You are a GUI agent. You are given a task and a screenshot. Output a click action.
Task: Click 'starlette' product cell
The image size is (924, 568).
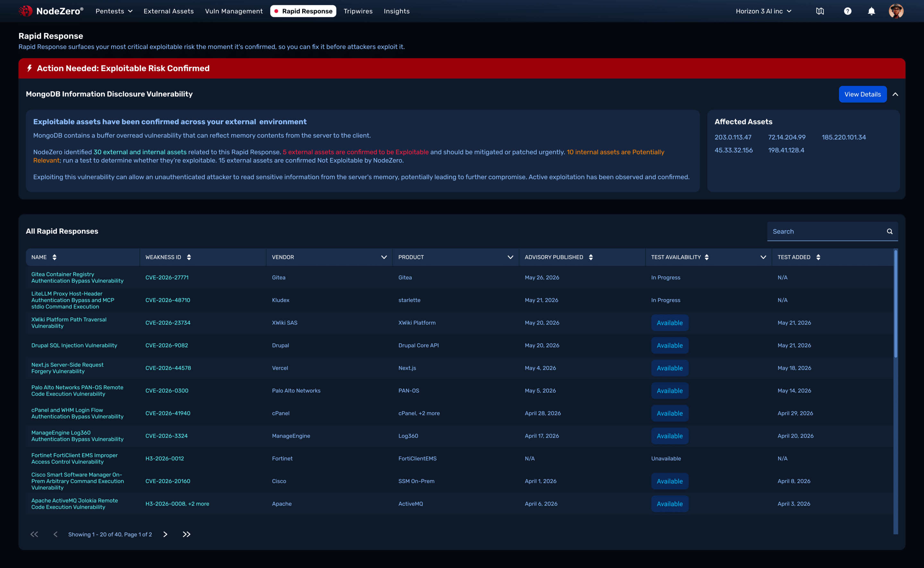(409, 300)
